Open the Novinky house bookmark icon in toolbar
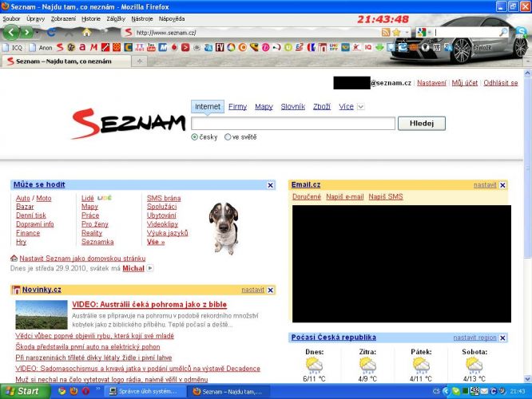 pos(323,47)
